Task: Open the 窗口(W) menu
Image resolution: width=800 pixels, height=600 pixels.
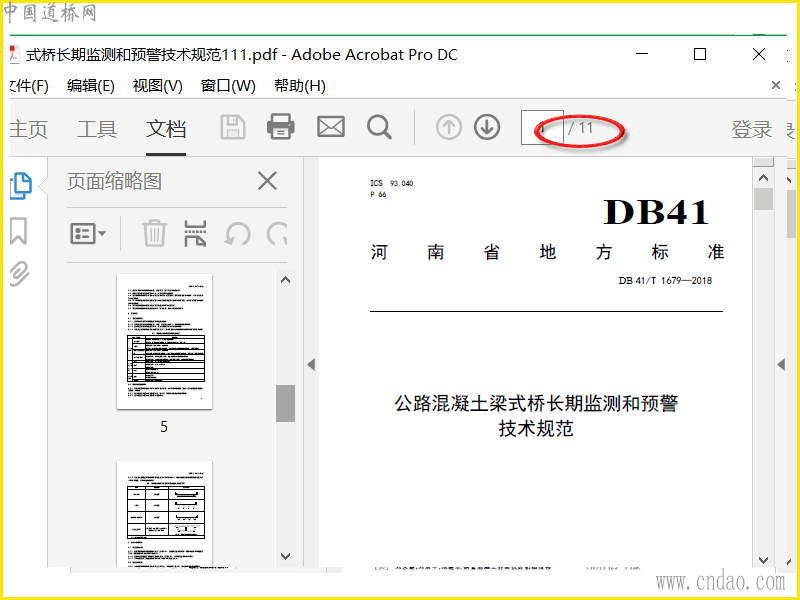Action: [x=228, y=86]
